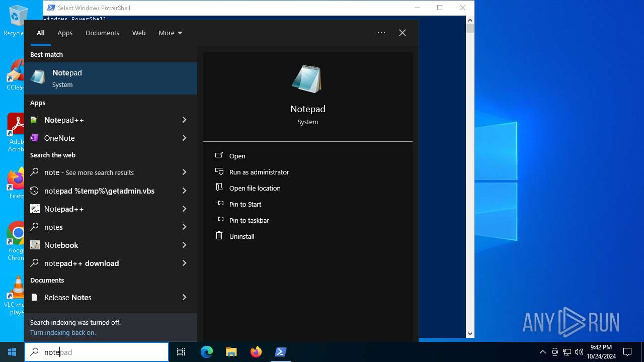Expand the Notebook suggestion chevron
The width and height of the screenshot is (644, 362).
pos(184,245)
